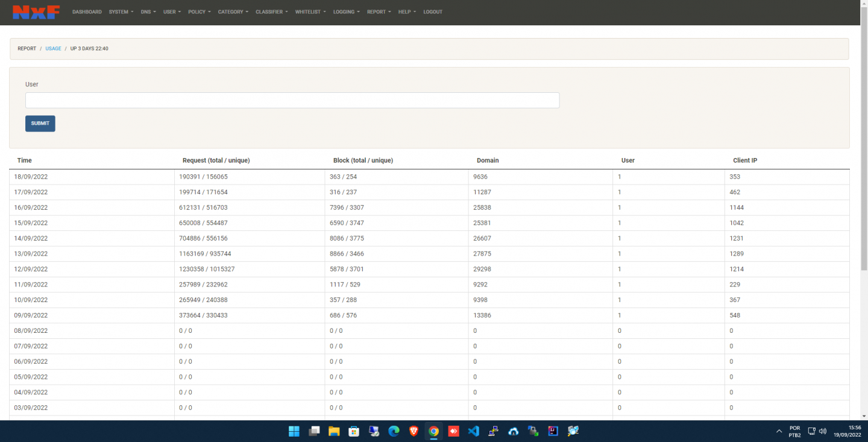This screenshot has height=442, width=868.
Task: Open the POLICY dropdown menu
Action: pyautogui.click(x=199, y=12)
